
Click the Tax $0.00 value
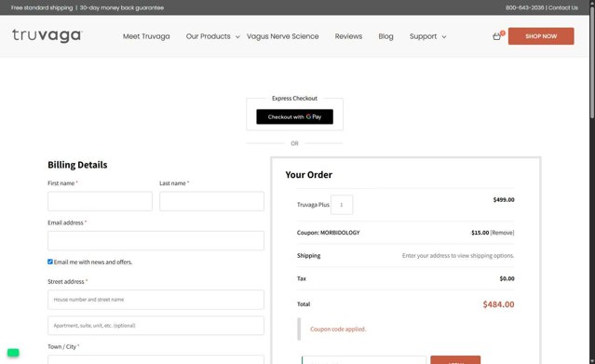pyautogui.click(x=507, y=278)
